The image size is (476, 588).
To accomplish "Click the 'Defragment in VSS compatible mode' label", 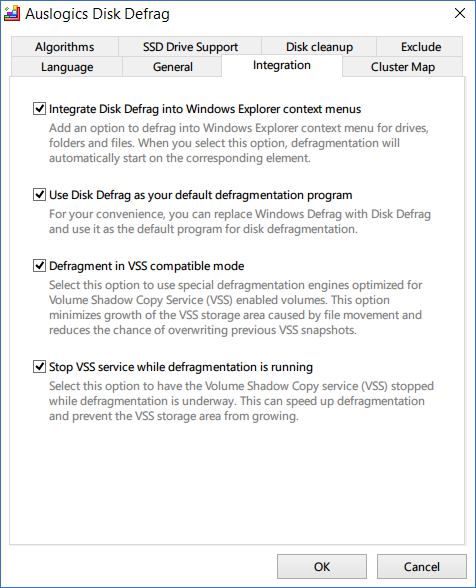I will 147,266.
